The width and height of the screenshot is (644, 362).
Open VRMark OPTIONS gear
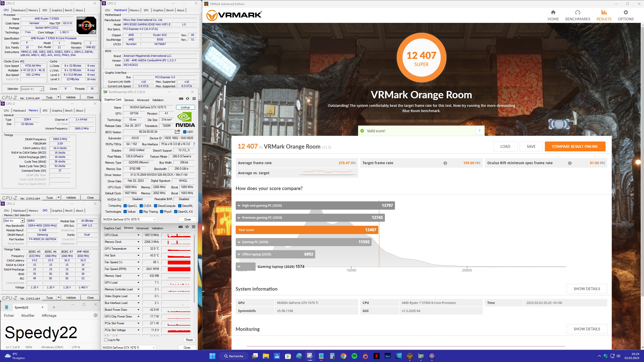pos(626,15)
